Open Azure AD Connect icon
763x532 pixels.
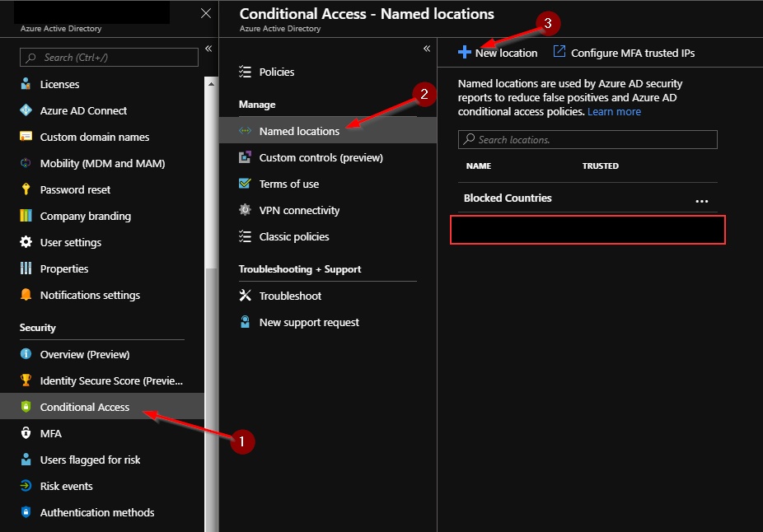[26, 110]
